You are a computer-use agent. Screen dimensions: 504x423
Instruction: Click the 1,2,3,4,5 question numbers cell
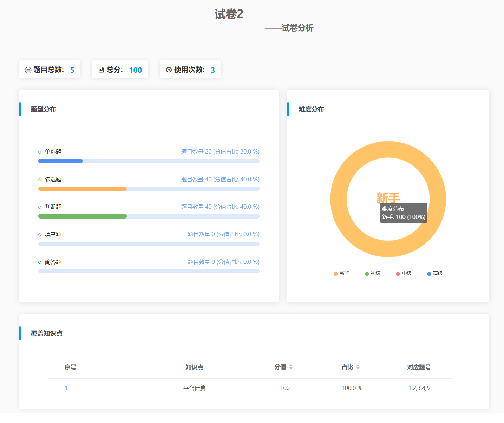click(x=419, y=388)
